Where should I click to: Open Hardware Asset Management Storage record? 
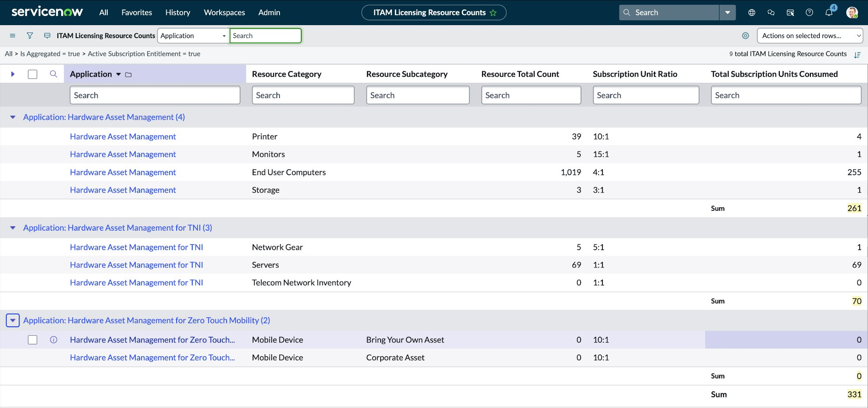coord(123,190)
